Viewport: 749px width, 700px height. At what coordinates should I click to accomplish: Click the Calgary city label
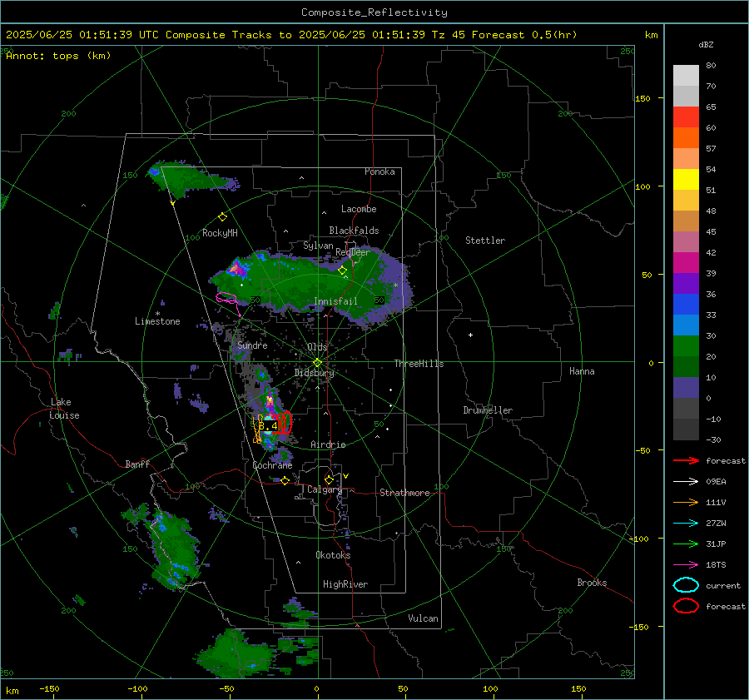pyautogui.click(x=325, y=489)
